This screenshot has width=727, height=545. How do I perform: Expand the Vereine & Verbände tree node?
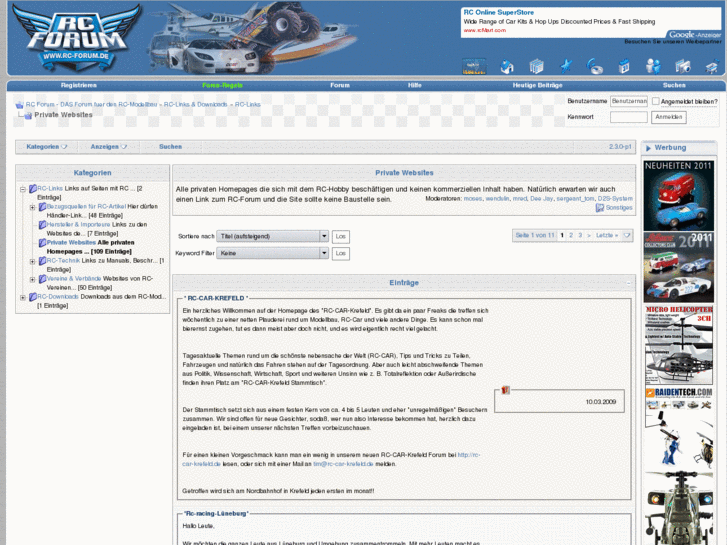[32, 280]
